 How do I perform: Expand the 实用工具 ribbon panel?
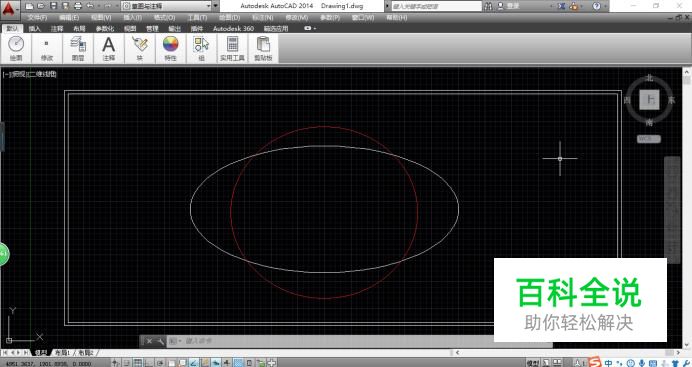click(232, 49)
